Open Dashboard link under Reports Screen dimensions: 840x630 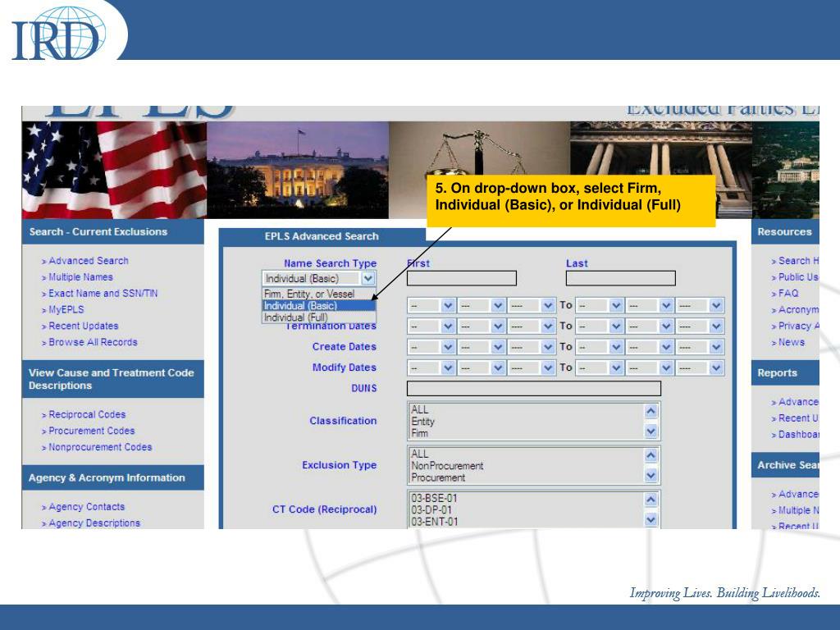click(x=798, y=435)
